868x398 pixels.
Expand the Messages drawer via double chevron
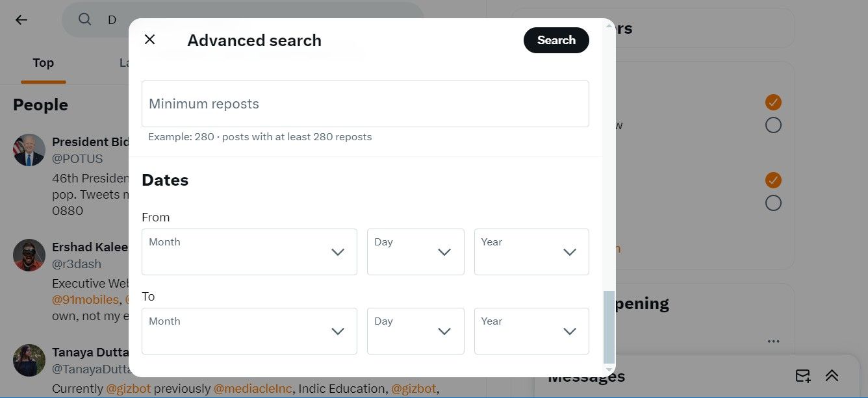[x=832, y=375]
